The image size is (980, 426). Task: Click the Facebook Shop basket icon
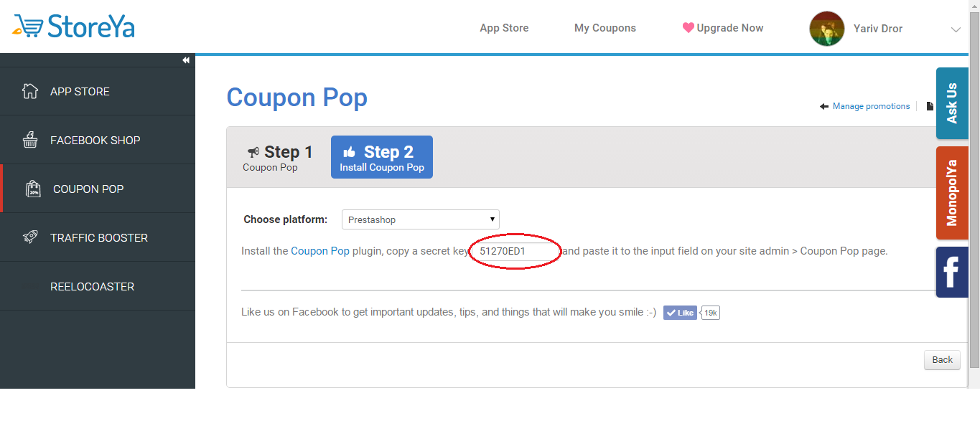30,140
